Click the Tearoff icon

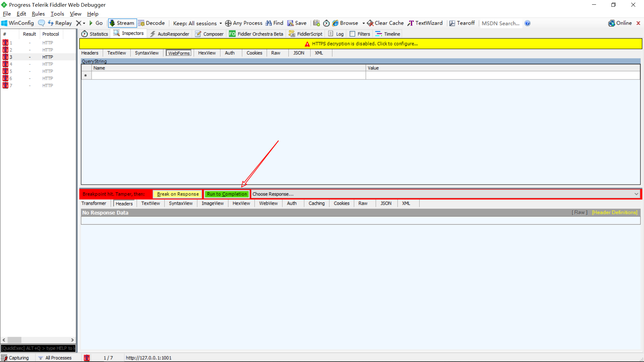coord(452,23)
